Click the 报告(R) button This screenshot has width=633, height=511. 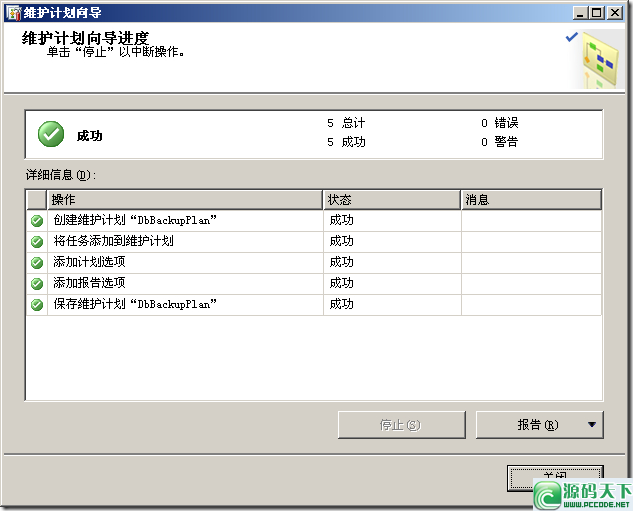coord(539,425)
